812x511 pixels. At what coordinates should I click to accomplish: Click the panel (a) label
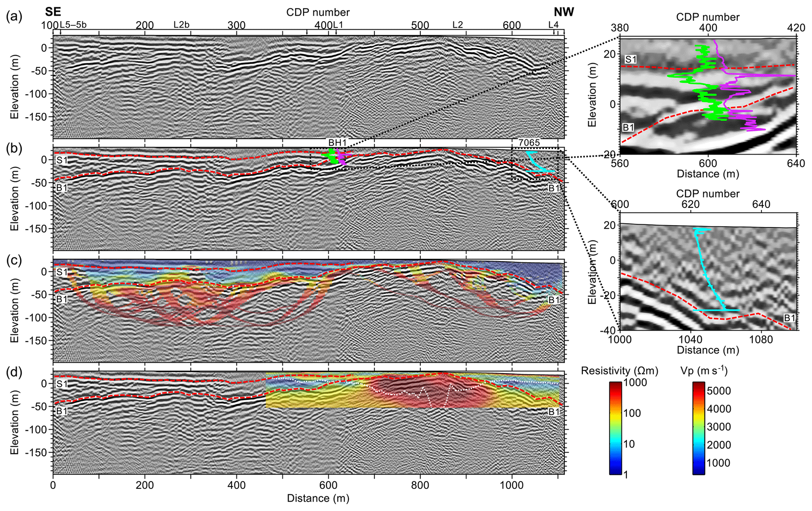(14, 17)
